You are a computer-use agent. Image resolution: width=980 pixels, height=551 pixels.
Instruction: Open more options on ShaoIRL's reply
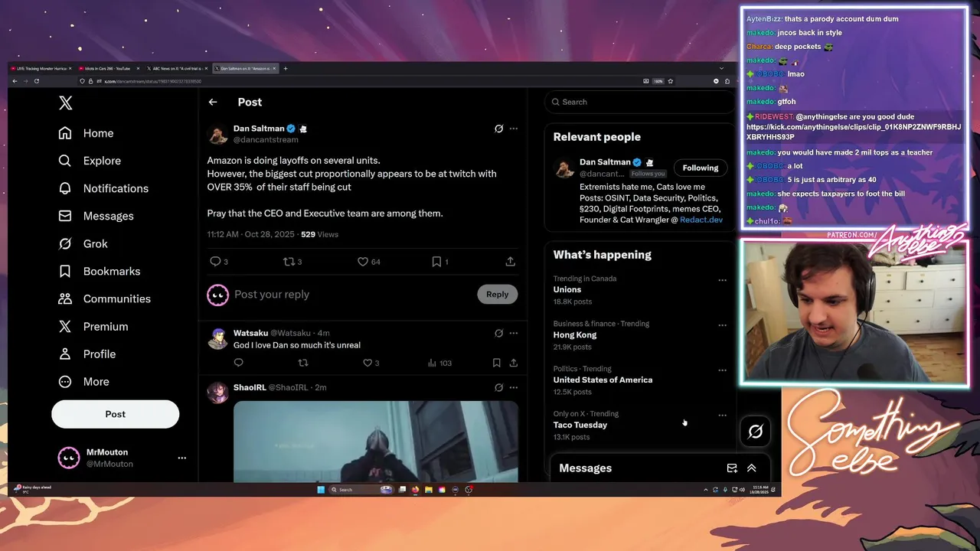click(514, 387)
